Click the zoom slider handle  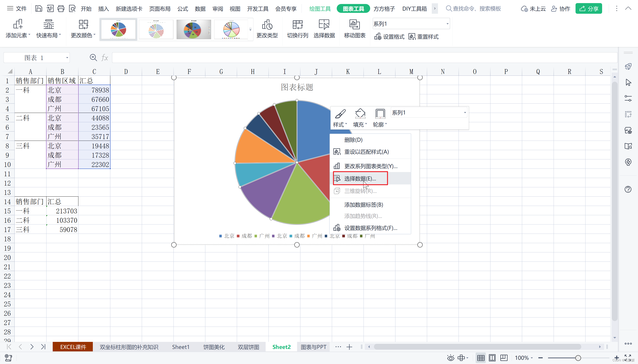(578, 358)
